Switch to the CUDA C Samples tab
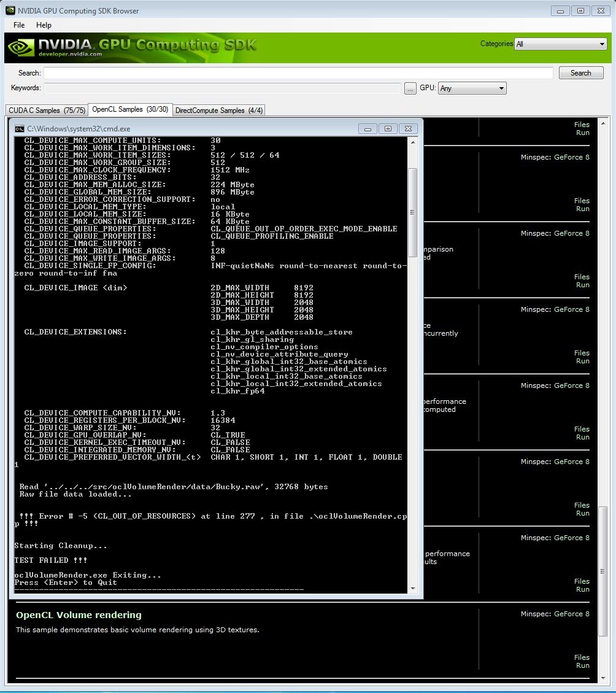 [47, 110]
